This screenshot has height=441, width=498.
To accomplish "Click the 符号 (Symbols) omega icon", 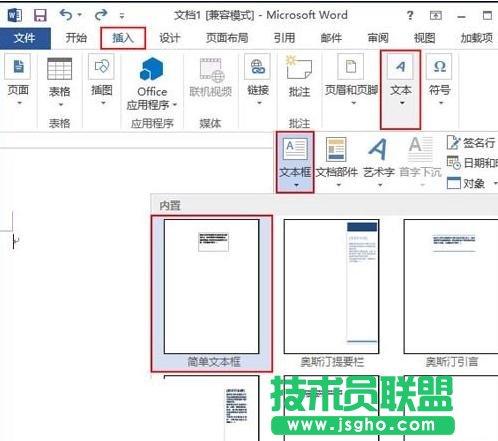I will (439, 67).
